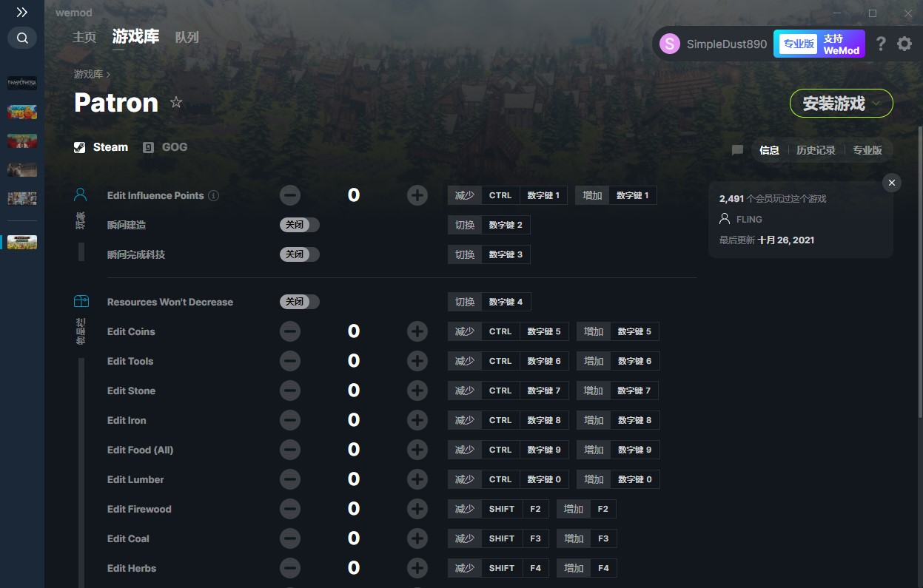Switch to the 队列 tab
The image size is (923, 588).
click(187, 37)
